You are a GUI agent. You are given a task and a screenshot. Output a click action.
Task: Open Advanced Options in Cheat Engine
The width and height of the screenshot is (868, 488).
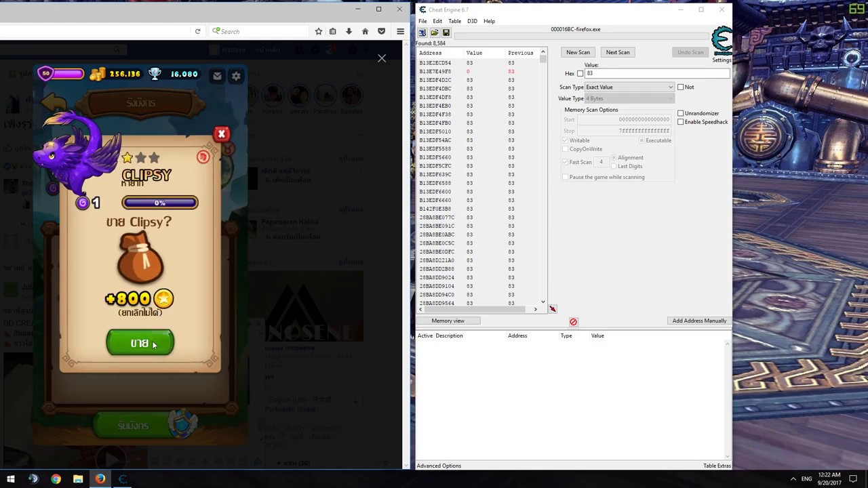pyautogui.click(x=439, y=466)
